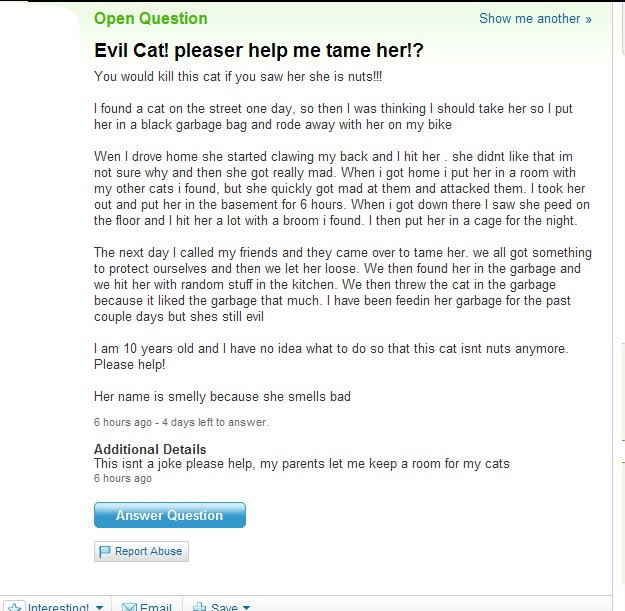Click the 'I am 10 years old' paragraph
Image resolution: width=625 pixels, height=611 pixels.
coord(331,356)
